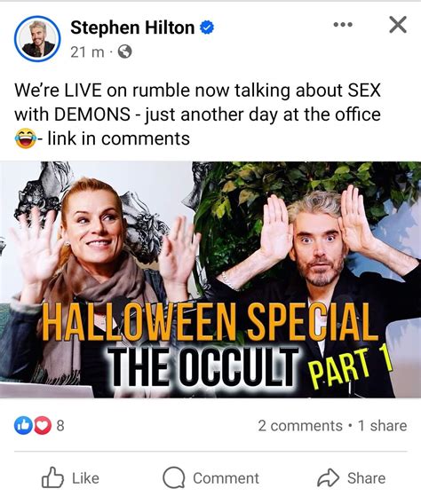Open the Stephen Hilton profile name link
421x504 pixels.
click(132, 28)
